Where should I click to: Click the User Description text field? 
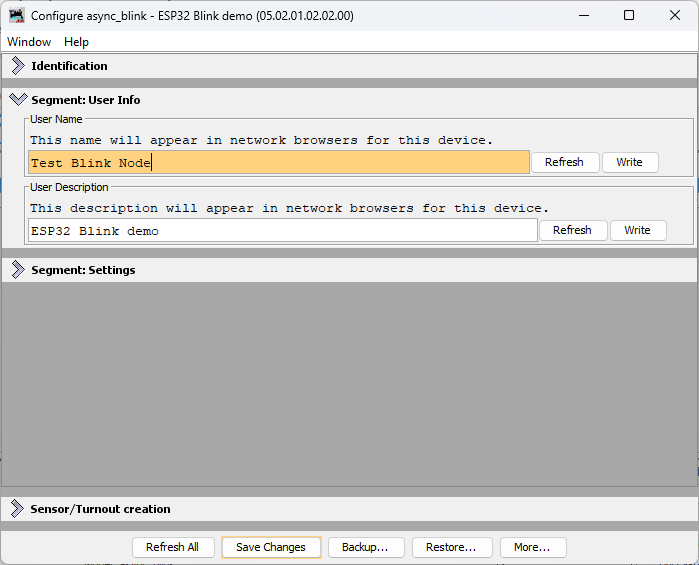283,231
